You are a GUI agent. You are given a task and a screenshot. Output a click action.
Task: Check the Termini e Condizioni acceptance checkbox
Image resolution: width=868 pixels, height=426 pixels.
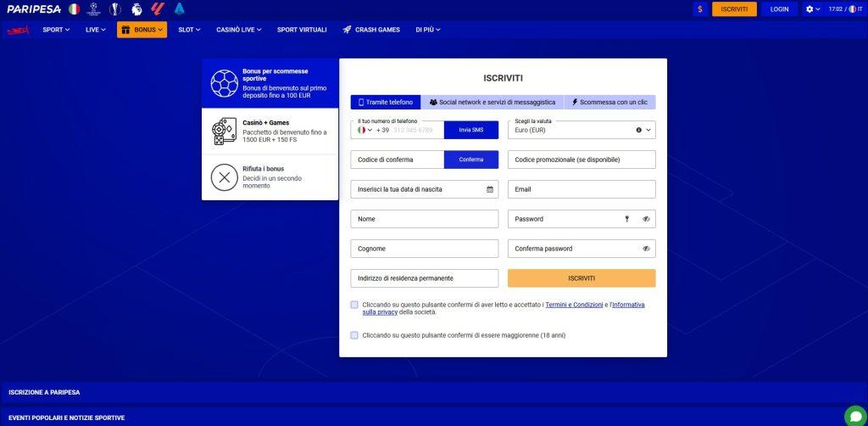(x=354, y=305)
